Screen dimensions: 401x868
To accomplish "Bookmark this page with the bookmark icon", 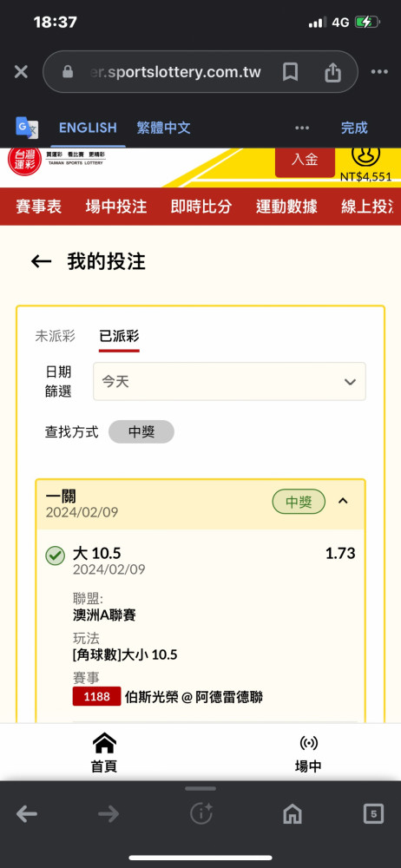I will pyautogui.click(x=290, y=72).
